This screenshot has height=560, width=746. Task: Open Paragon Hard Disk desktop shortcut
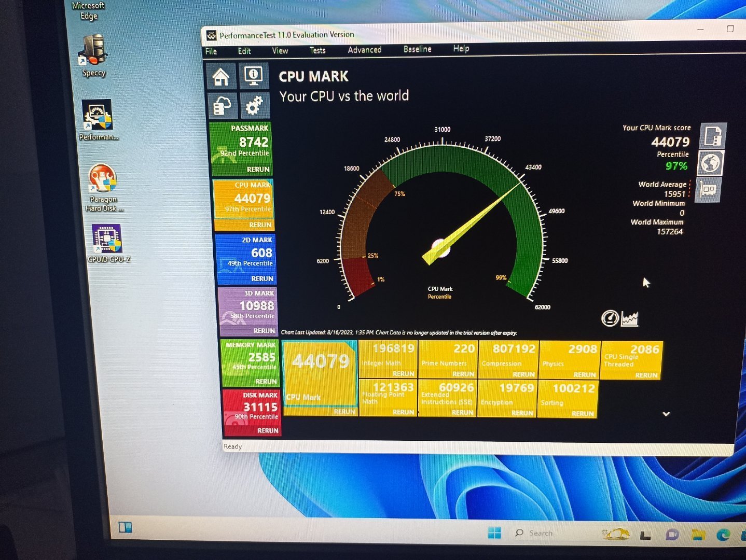point(103,188)
